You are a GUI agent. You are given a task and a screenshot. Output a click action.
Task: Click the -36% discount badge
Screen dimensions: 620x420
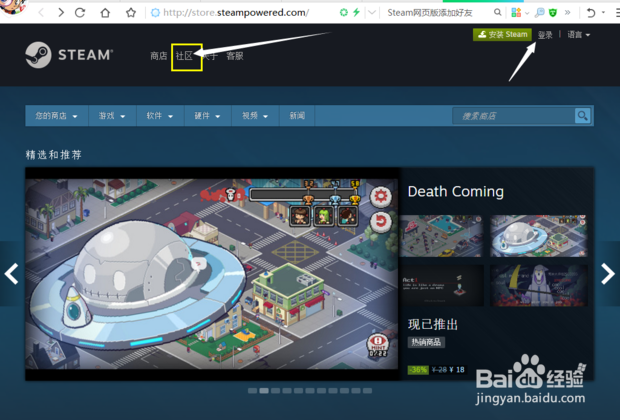[x=418, y=370]
